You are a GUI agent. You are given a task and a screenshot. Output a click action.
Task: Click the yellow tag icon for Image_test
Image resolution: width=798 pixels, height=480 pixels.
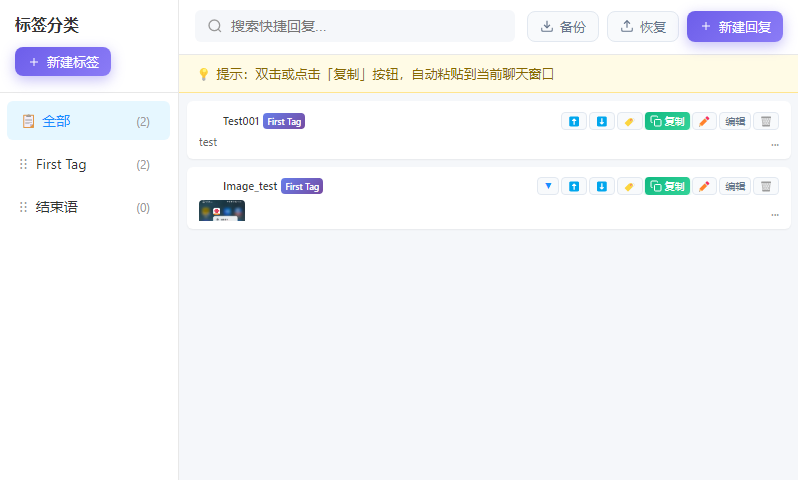[x=630, y=186]
